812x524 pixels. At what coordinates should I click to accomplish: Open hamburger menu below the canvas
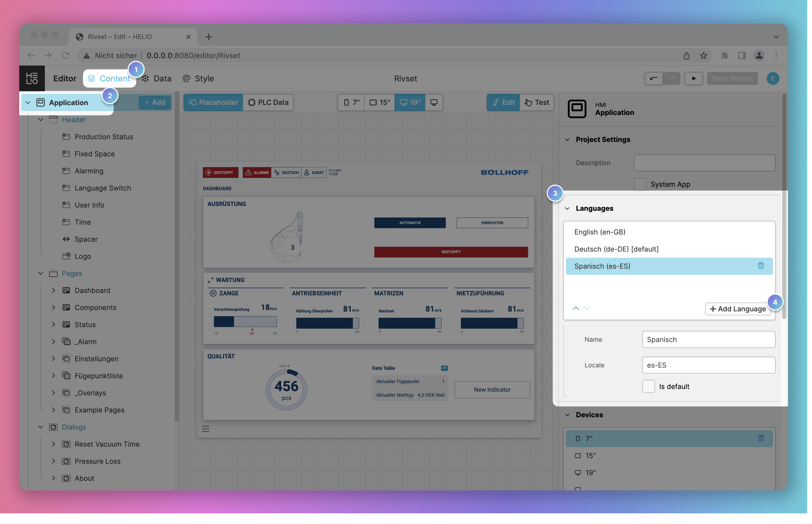(206, 429)
